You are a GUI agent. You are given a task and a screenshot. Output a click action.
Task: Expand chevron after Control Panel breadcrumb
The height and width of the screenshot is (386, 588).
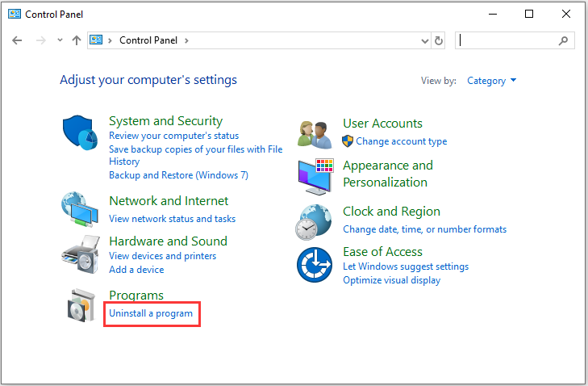pyautogui.click(x=186, y=40)
